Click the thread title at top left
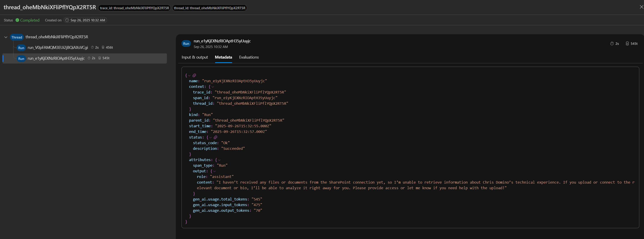644x239 pixels. pyautogui.click(x=50, y=7)
